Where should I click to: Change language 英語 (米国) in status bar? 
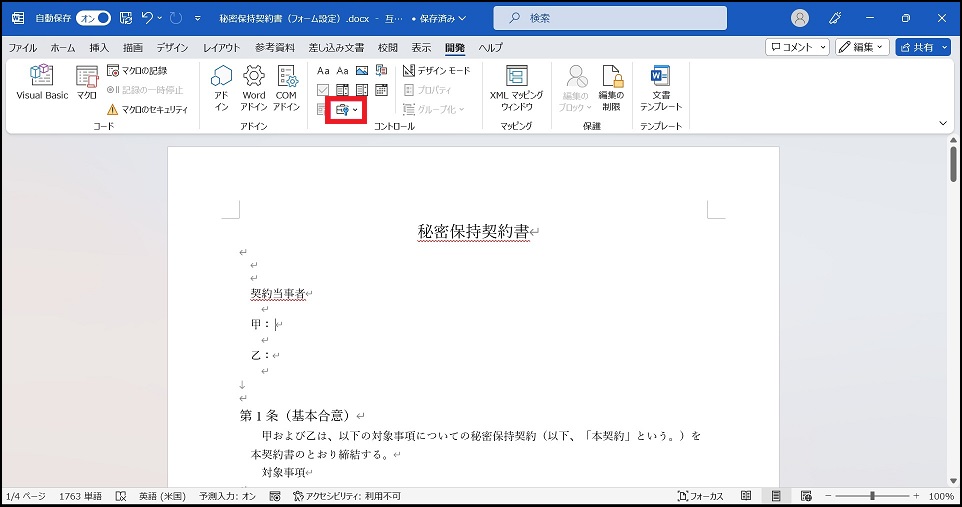[x=160, y=496]
